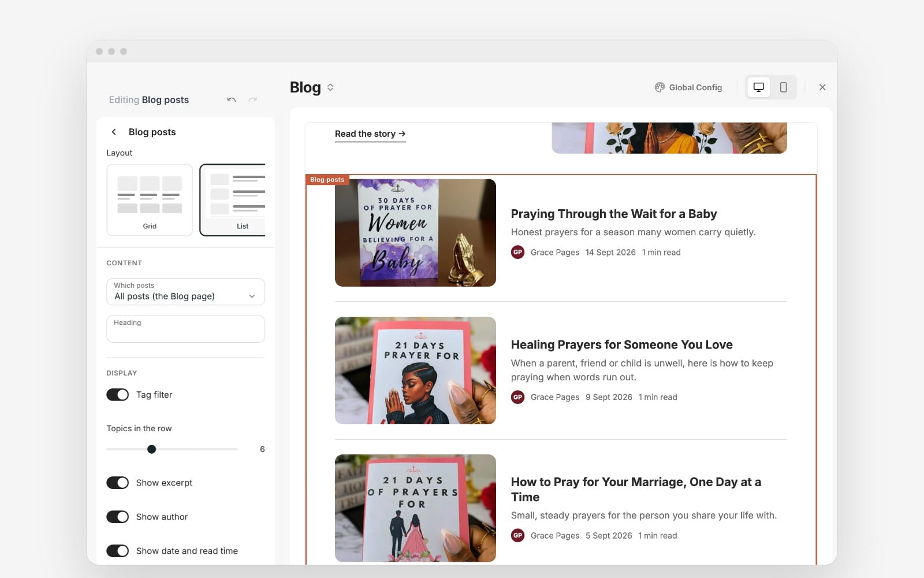Open Healing Prayers for Someone You Love
The image size is (924, 578).
621,344
